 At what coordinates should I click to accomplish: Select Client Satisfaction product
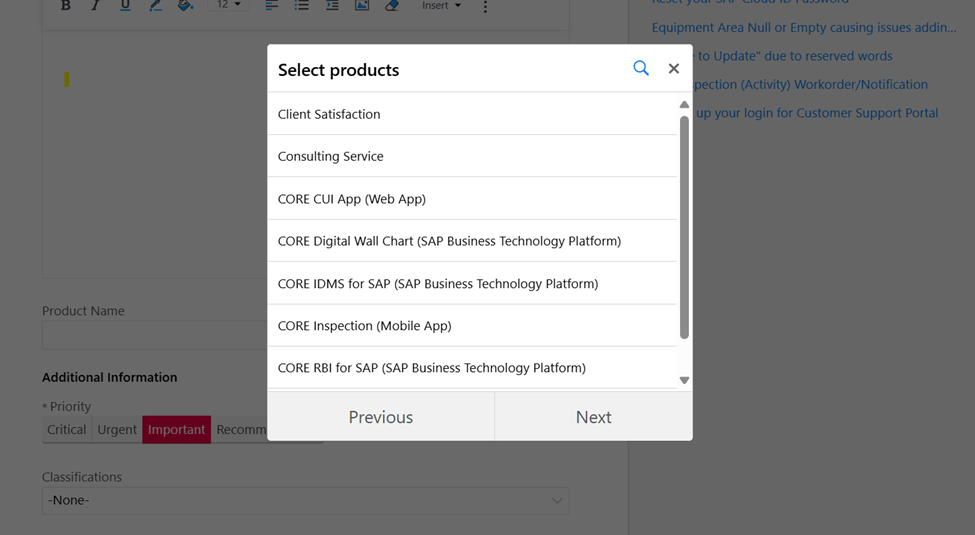click(472, 114)
